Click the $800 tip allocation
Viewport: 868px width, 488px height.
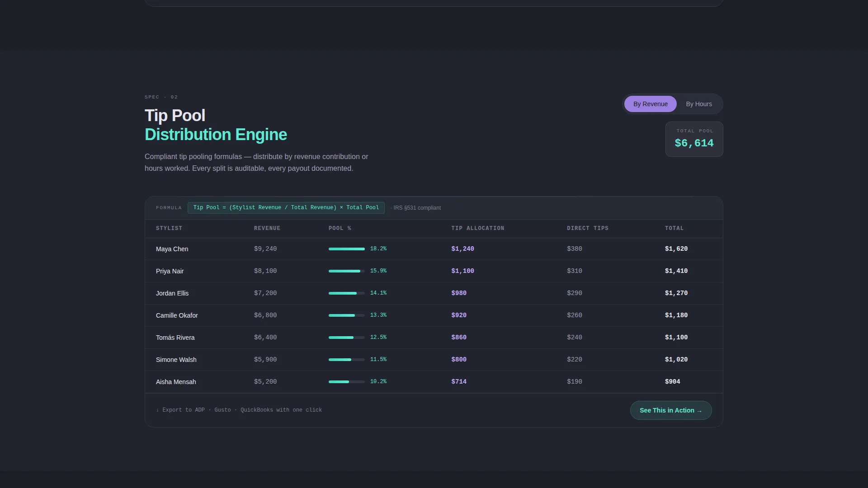pyautogui.click(x=459, y=360)
